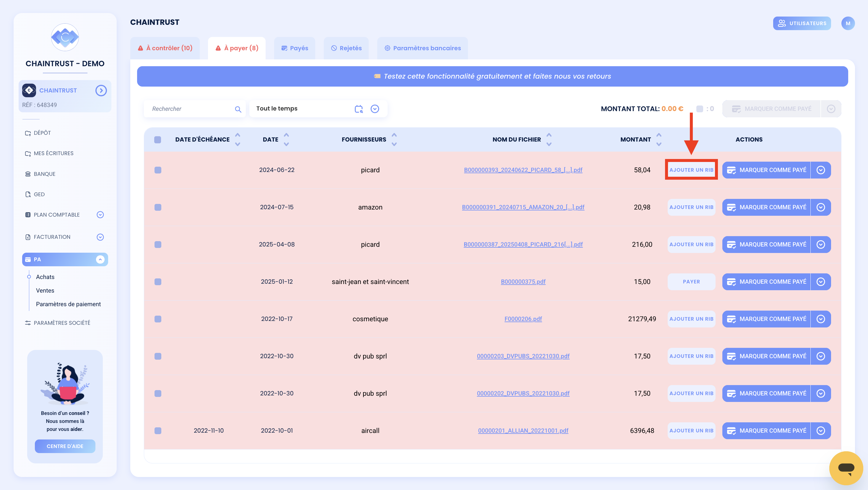This screenshot has width=868, height=490.
Task: Click bulk Marquer comme payé top button
Action: click(x=771, y=109)
